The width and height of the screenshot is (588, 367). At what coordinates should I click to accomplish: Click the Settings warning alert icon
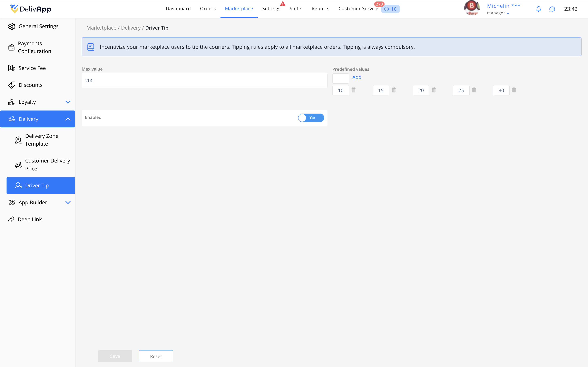pos(283,4)
